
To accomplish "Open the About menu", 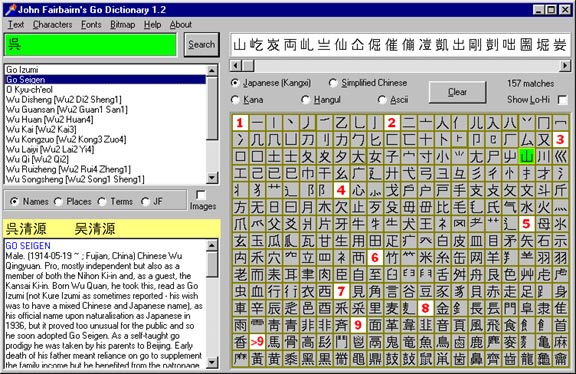I will point(181,25).
